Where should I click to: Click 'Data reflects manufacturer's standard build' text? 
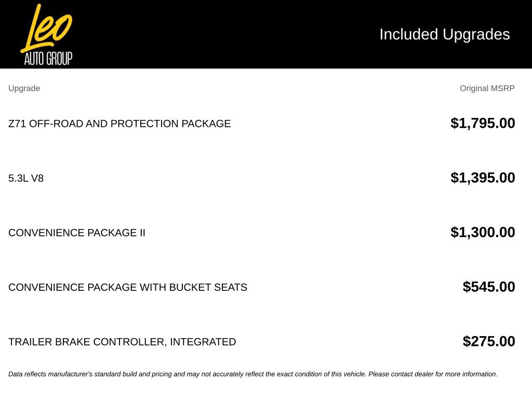[73, 374]
